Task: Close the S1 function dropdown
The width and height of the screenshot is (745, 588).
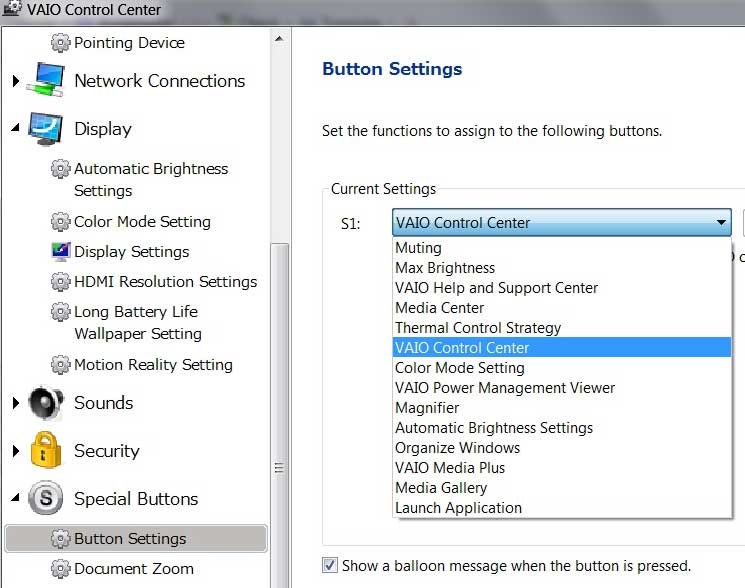Action: coord(721,223)
